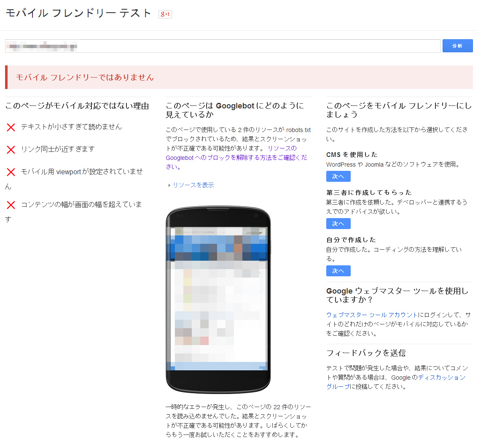This screenshot has width=478, height=448.
Task: Click the heading 第三者に作成してもらった
Action: (x=369, y=192)
